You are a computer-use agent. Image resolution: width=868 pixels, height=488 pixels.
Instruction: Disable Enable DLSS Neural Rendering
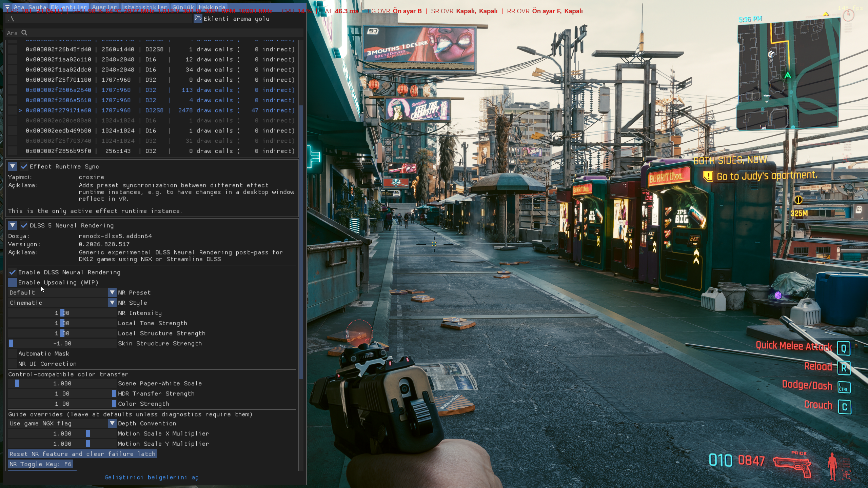[13, 272]
